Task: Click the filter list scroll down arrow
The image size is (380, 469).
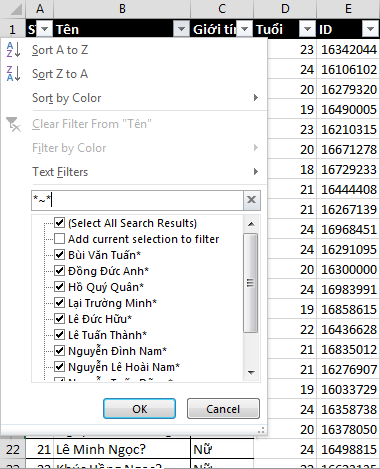Action: click(x=251, y=372)
